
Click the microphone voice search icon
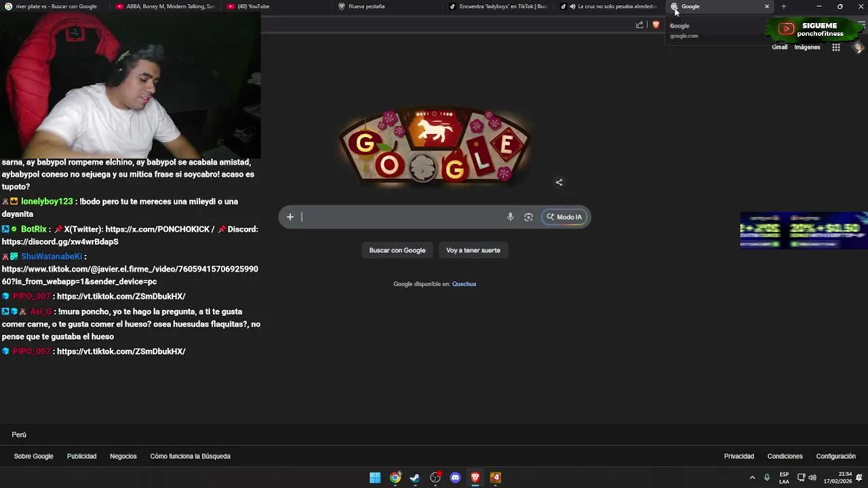point(510,217)
